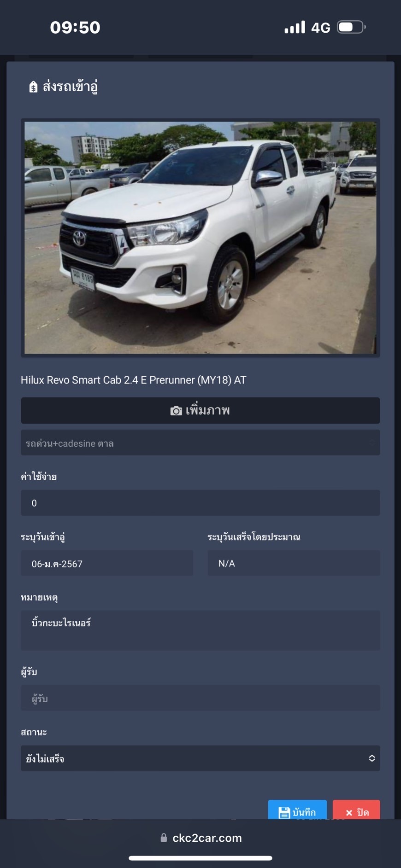Tap the ckc2car.com address bar
This screenshot has width=401, height=868.
(x=200, y=838)
